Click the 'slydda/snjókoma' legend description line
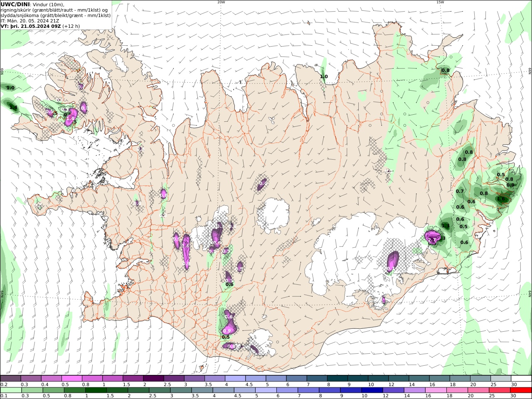This screenshot has height=399, width=532. coord(56,15)
